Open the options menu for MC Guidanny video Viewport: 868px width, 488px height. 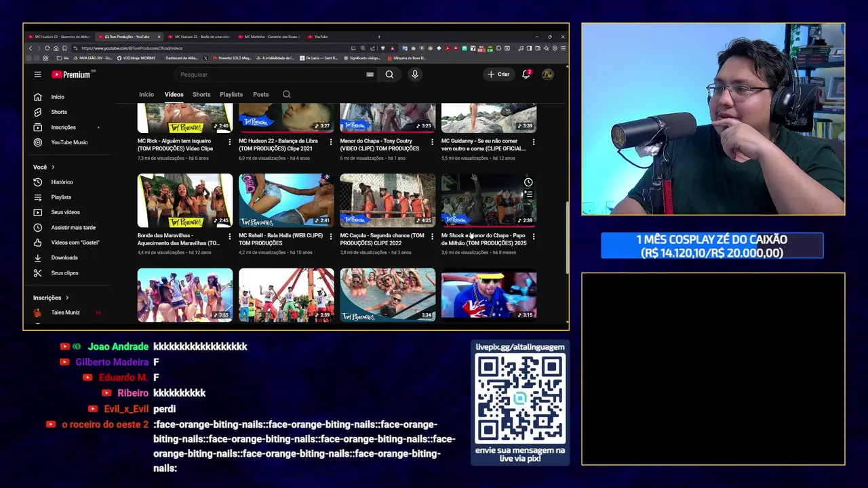coord(534,142)
